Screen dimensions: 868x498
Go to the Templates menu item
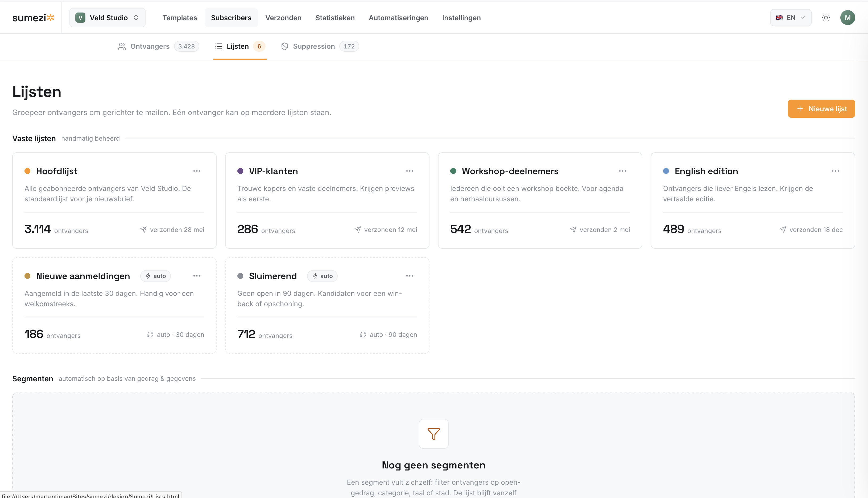(x=180, y=18)
